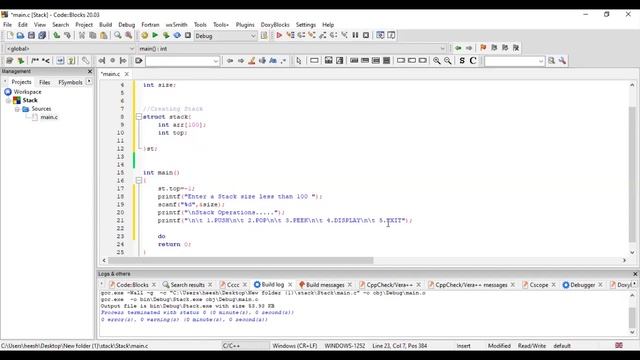The height and width of the screenshot is (360, 640).
Task: Redo the edit via toolbar
Action: click(67, 36)
